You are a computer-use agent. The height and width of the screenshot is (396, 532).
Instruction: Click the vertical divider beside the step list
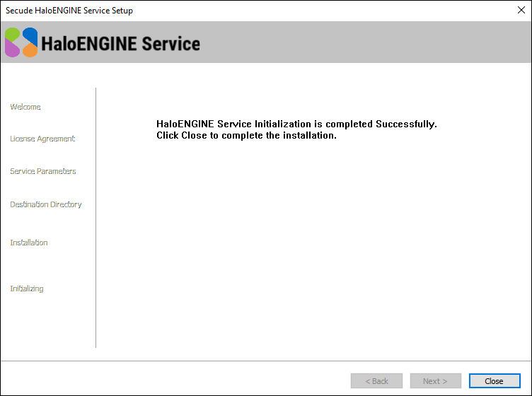96,218
